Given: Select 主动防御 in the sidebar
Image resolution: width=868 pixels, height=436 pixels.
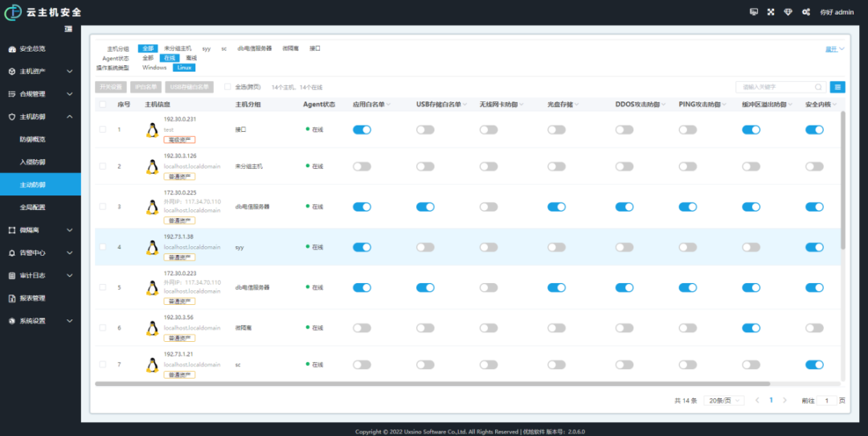Looking at the screenshot, I should click(x=40, y=184).
